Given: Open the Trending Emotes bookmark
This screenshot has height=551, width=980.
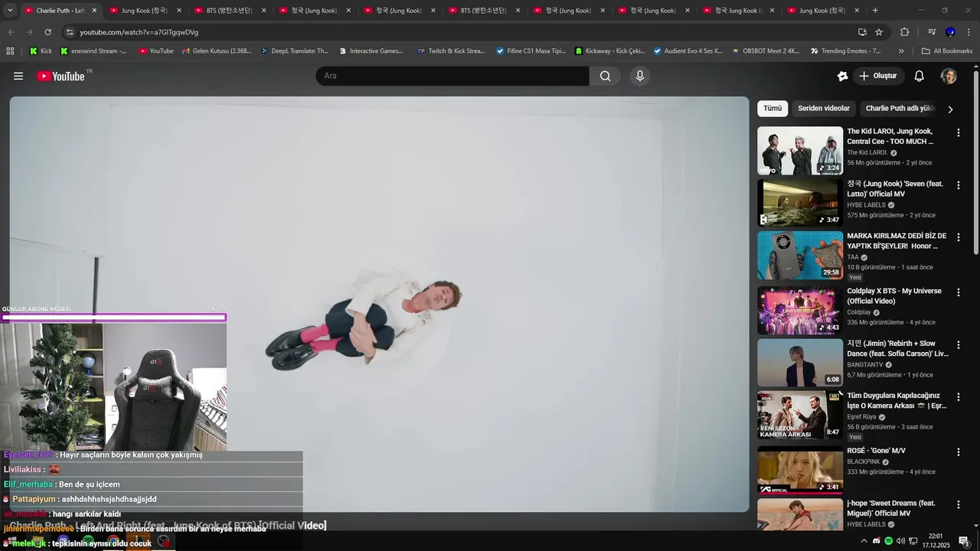Looking at the screenshot, I should (x=845, y=51).
